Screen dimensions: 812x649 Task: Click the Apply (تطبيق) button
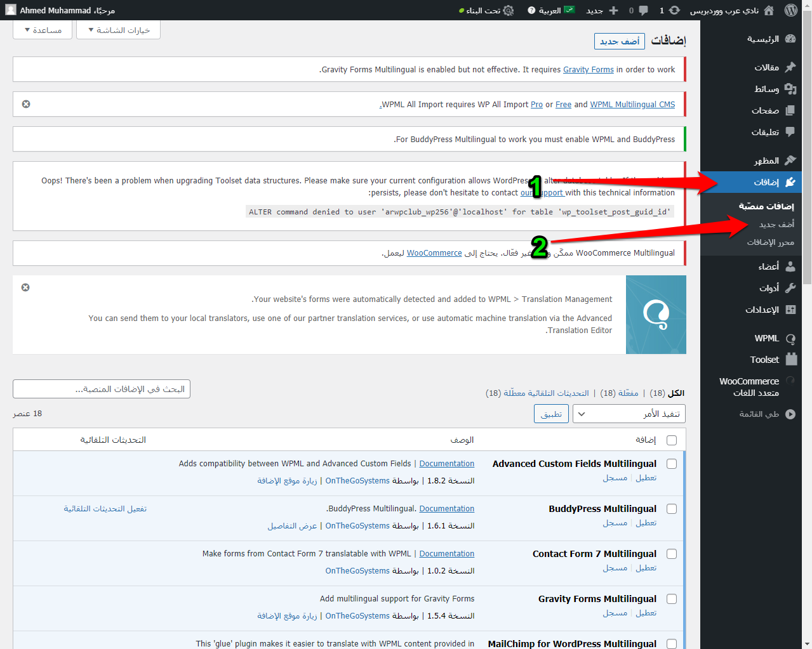[551, 414]
